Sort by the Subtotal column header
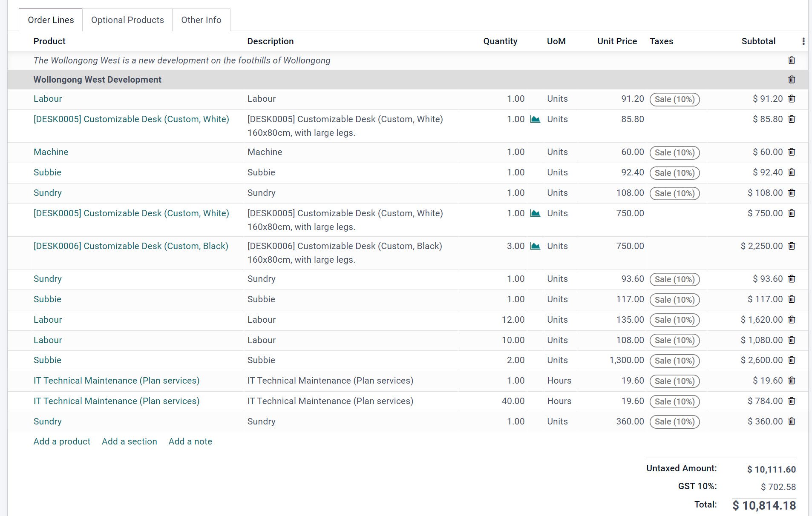 tap(758, 41)
